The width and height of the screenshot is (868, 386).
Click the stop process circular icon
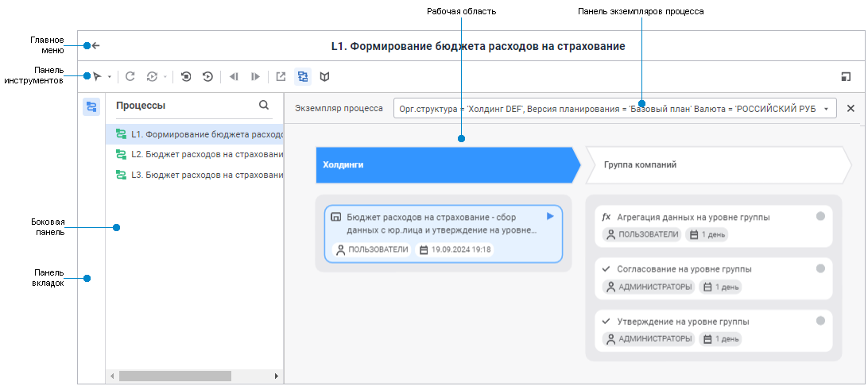coord(186,77)
